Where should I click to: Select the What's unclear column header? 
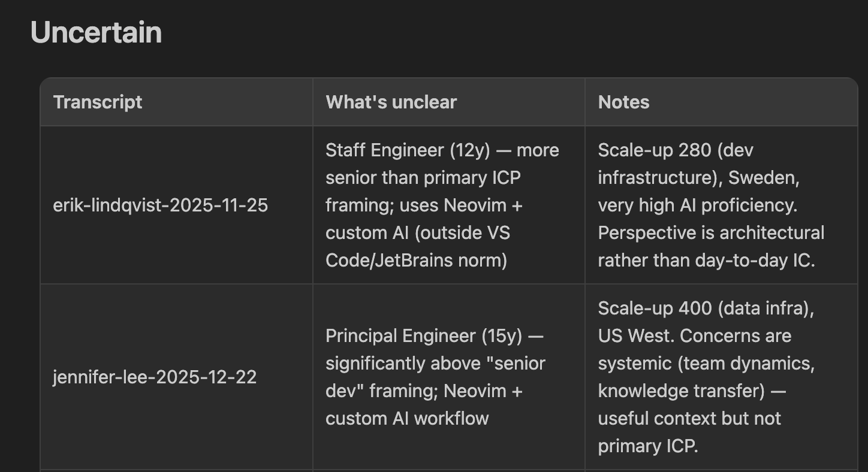click(x=391, y=102)
